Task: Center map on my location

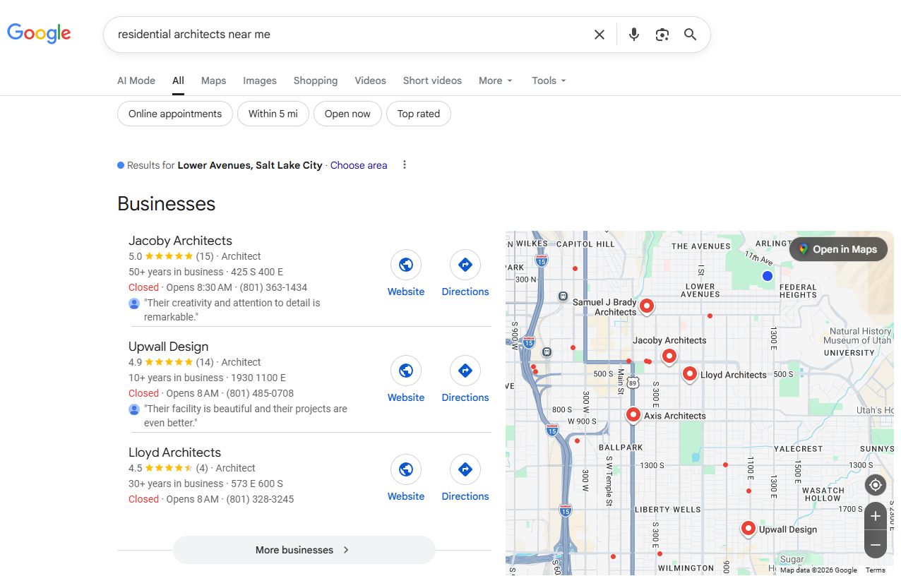Action: 875,485
